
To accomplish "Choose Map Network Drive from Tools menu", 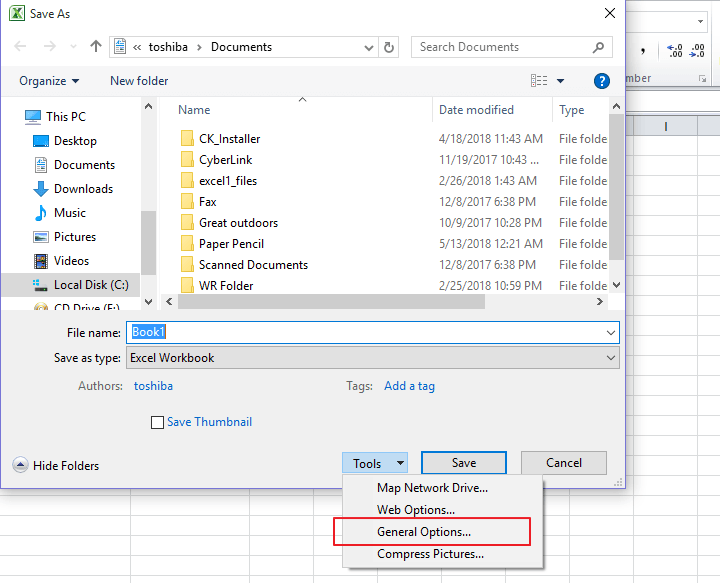I will 443,488.
